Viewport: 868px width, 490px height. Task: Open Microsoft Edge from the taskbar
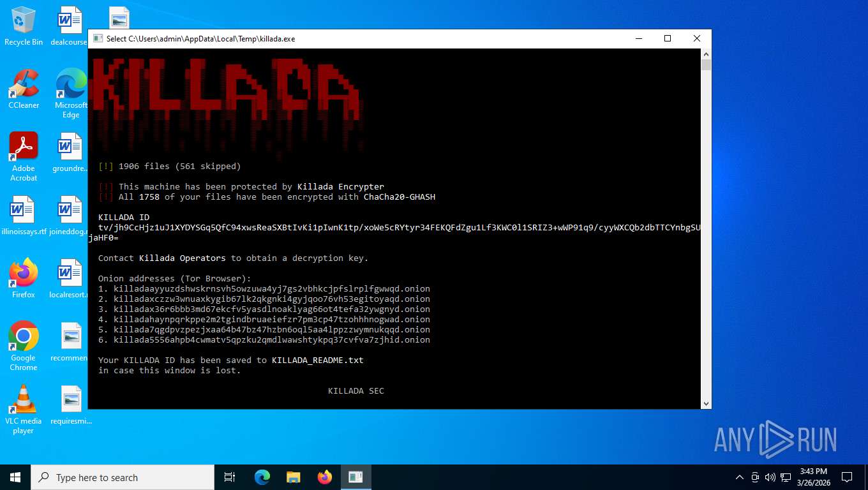262,477
